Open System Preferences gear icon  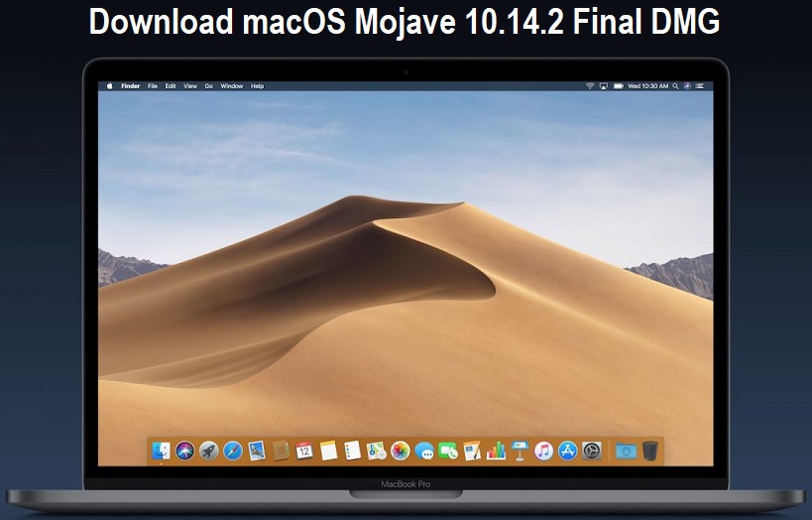[591, 451]
